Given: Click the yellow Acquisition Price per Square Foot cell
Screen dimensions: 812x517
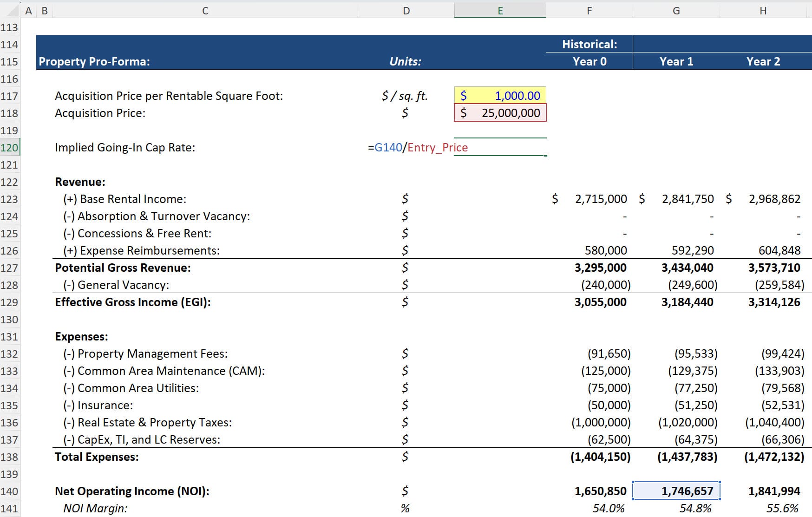Looking at the screenshot, I should click(500, 96).
